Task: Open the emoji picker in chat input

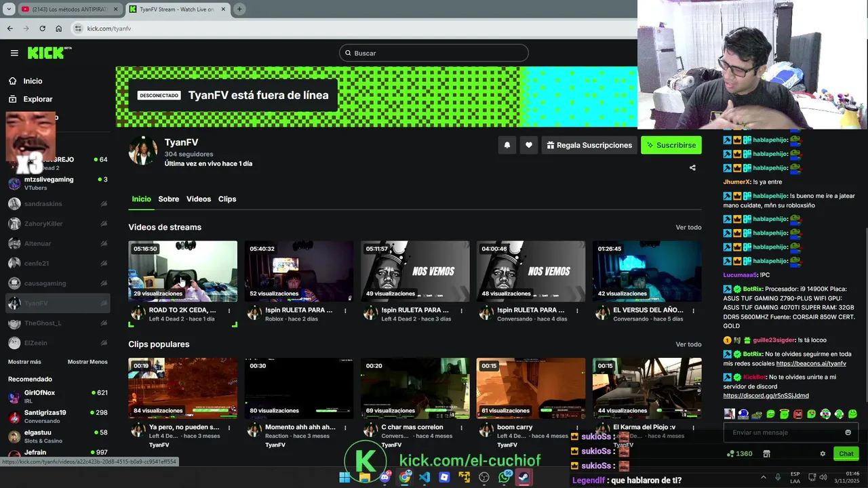Action: click(x=848, y=432)
